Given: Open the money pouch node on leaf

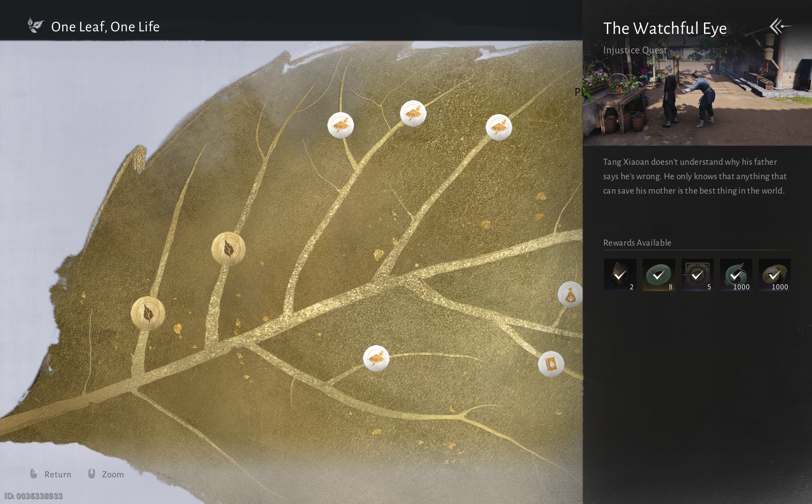Looking at the screenshot, I should tap(570, 294).
